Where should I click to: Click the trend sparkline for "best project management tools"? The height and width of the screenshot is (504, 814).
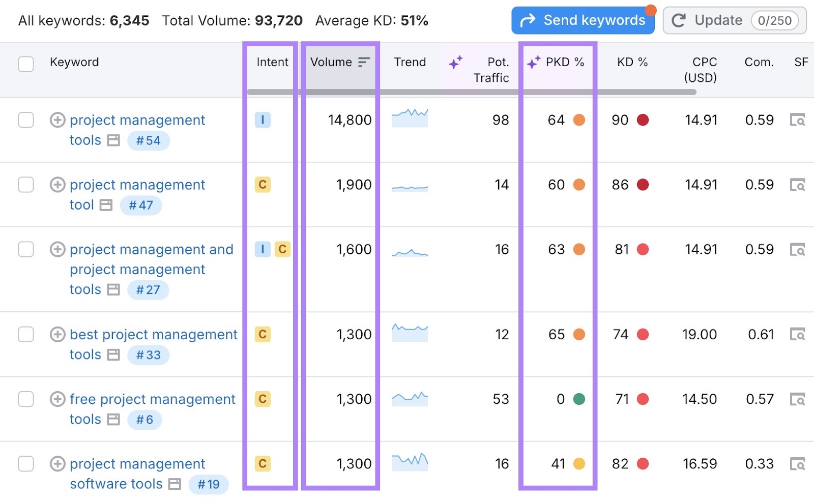point(409,334)
